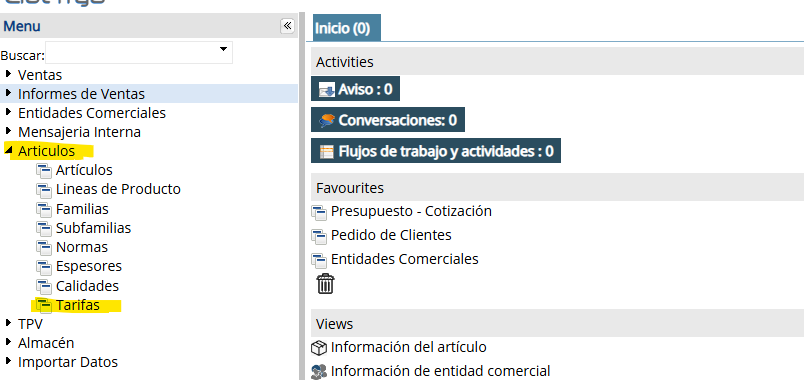Expand the Ventas tree node
This screenshot has width=804, height=380.
pos(8,74)
